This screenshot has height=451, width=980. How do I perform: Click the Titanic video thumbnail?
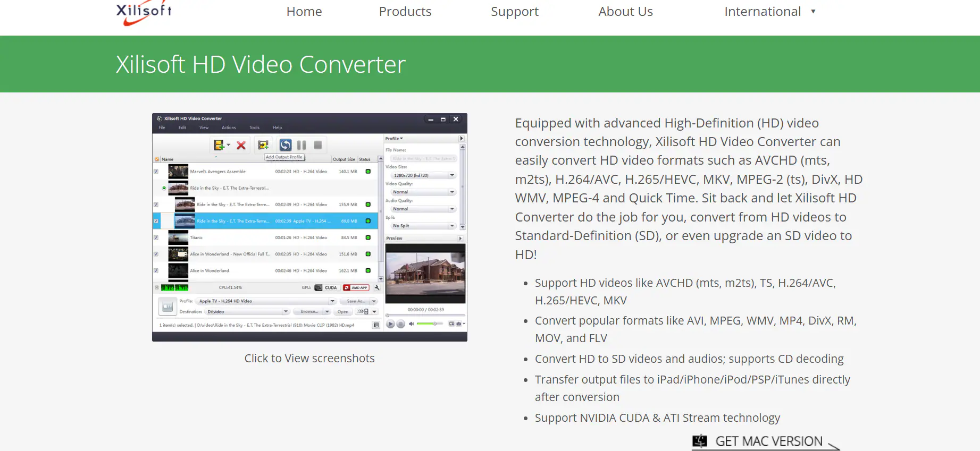tap(178, 237)
